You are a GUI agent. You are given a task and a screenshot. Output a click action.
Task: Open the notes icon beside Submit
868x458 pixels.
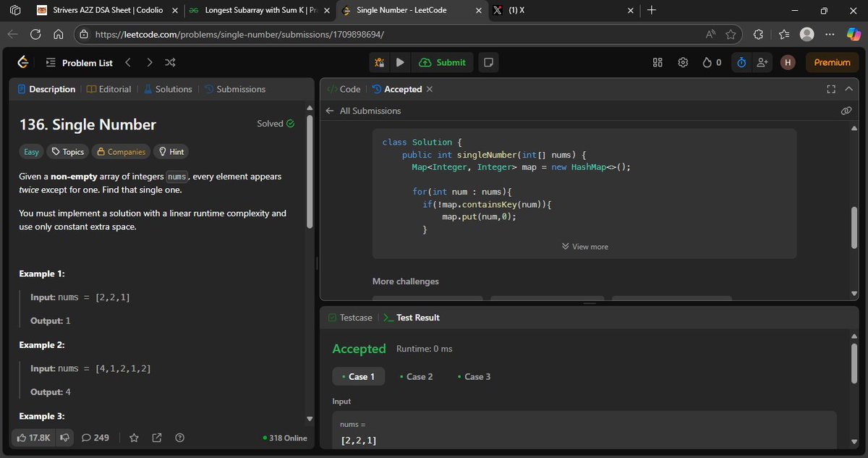click(x=488, y=63)
